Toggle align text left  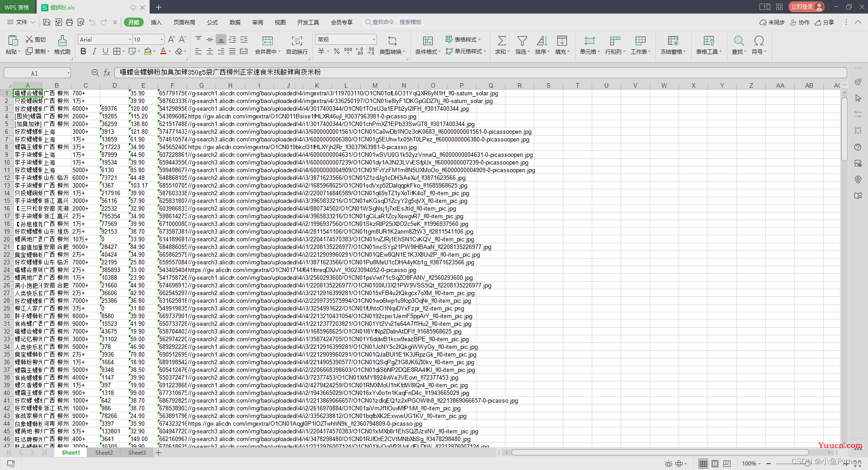198,52
